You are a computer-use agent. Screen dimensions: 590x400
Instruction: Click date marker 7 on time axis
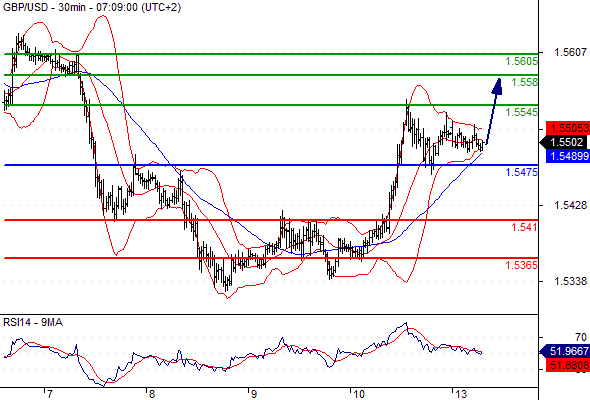[49, 394]
